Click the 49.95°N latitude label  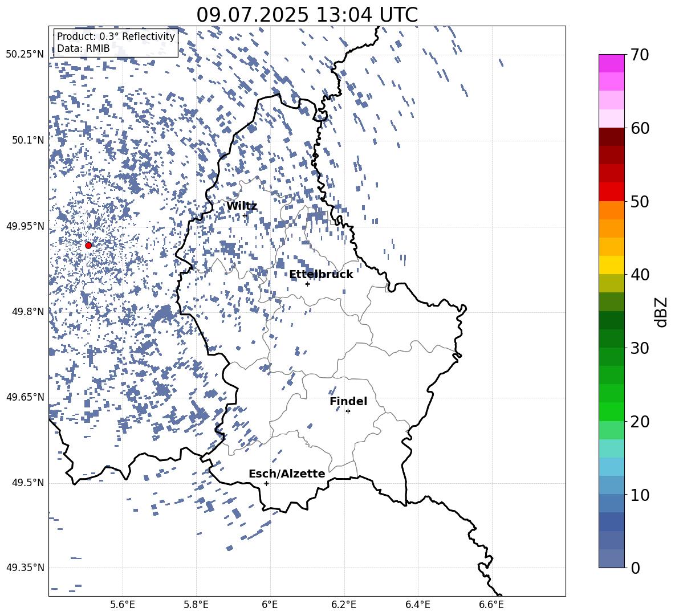point(25,226)
